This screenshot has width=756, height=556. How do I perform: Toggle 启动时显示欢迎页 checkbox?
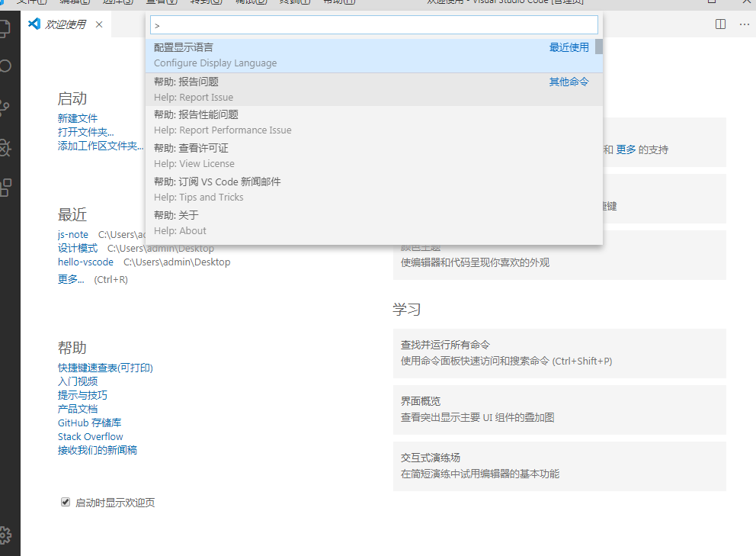point(66,502)
